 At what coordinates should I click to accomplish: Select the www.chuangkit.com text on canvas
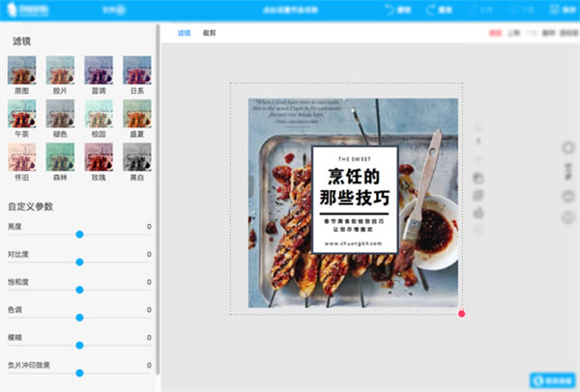click(x=353, y=243)
